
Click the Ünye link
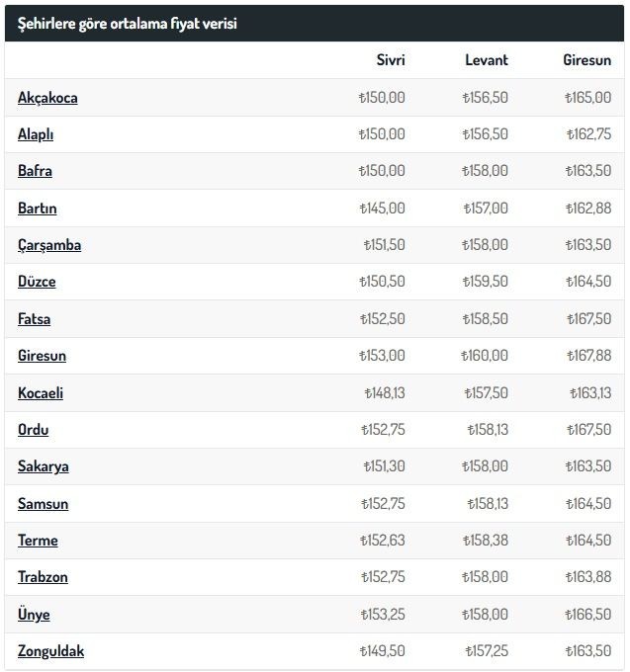pos(34,615)
